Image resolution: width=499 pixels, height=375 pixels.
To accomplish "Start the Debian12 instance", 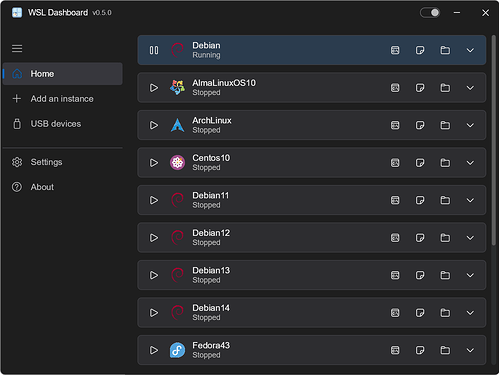I will [154, 238].
